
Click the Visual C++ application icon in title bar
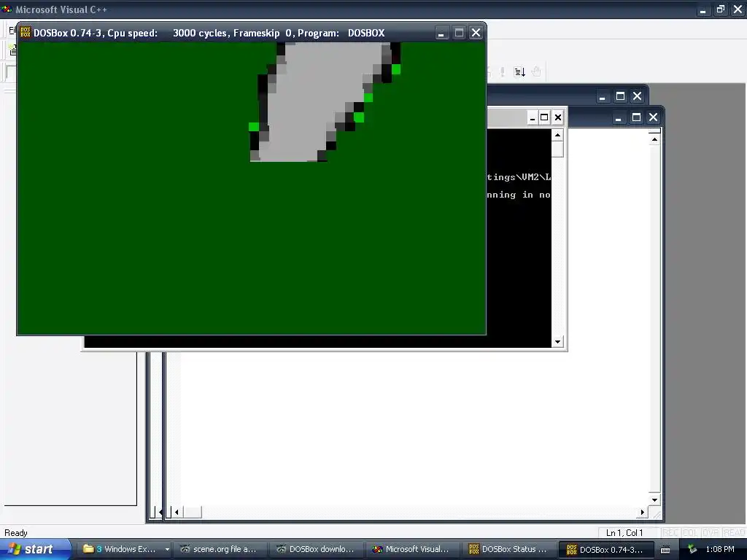pyautogui.click(x=7, y=9)
